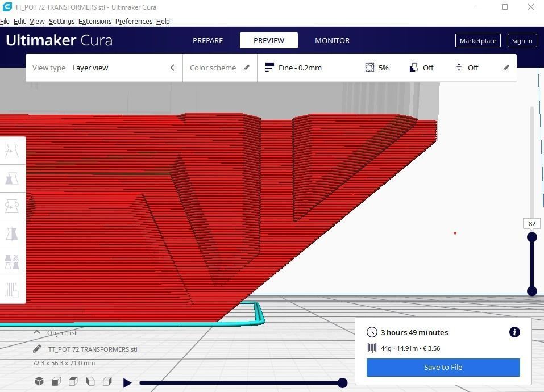This screenshot has width=544, height=392.
Task: Click the adhesion Off icon
Action: coord(459,68)
